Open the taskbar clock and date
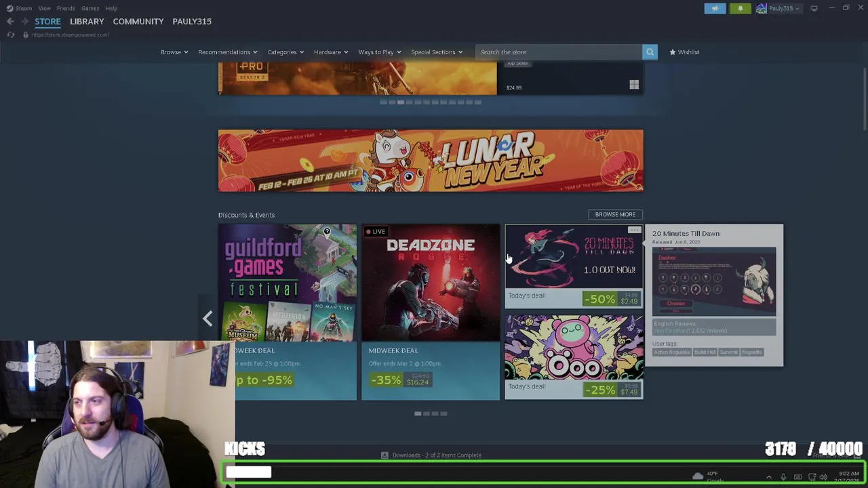Screen dimensions: 868x488 (848, 477)
